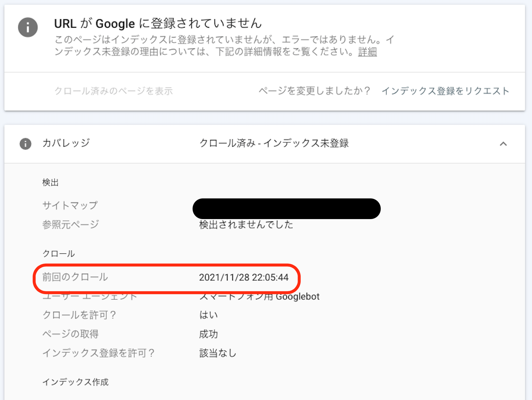Click the large info icon beside URL status

tap(28, 27)
